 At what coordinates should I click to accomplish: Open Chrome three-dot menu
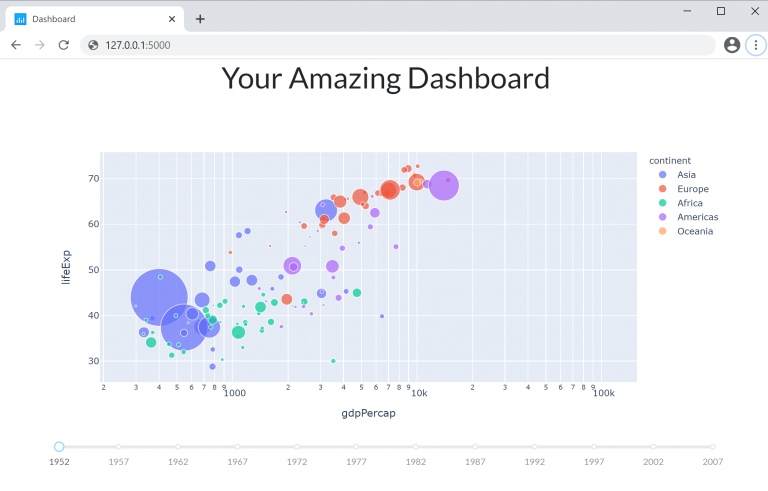coord(756,45)
